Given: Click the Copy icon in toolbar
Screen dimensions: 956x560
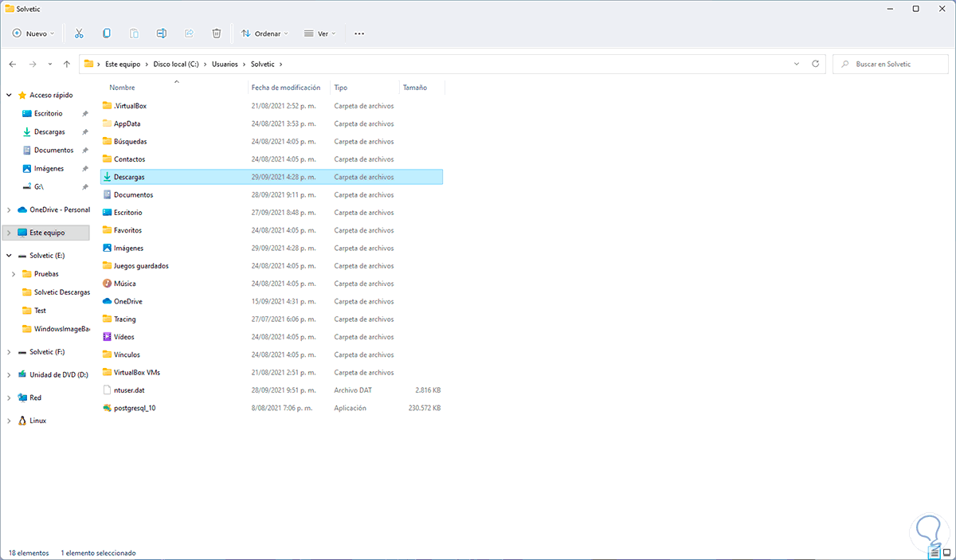Looking at the screenshot, I should coord(107,33).
